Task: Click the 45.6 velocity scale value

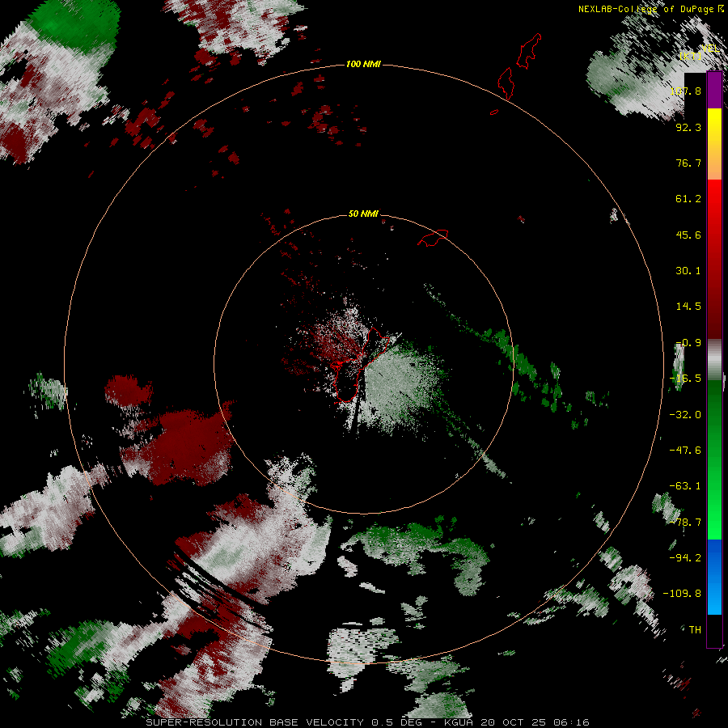Action: pyautogui.click(x=688, y=235)
